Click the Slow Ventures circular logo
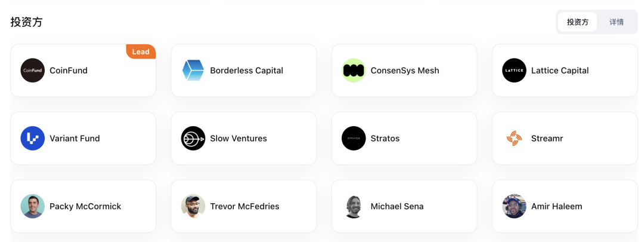The height and width of the screenshot is (242, 644). [x=193, y=139]
